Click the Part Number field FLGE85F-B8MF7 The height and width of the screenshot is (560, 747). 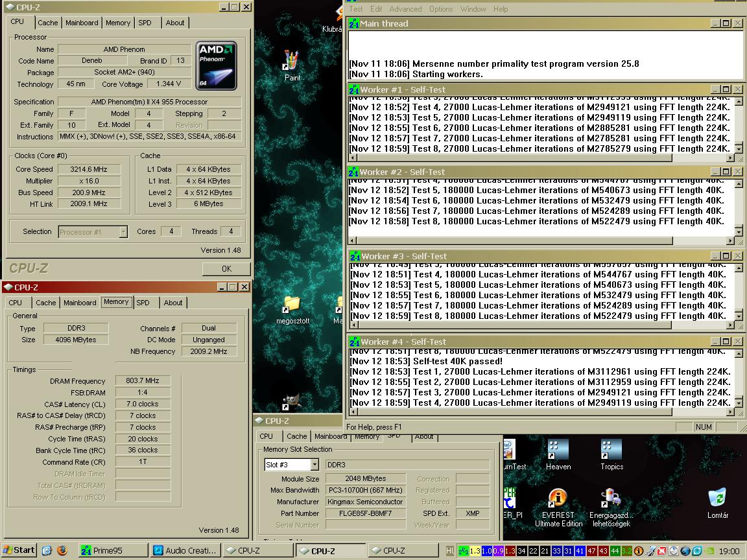pos(366,513)
